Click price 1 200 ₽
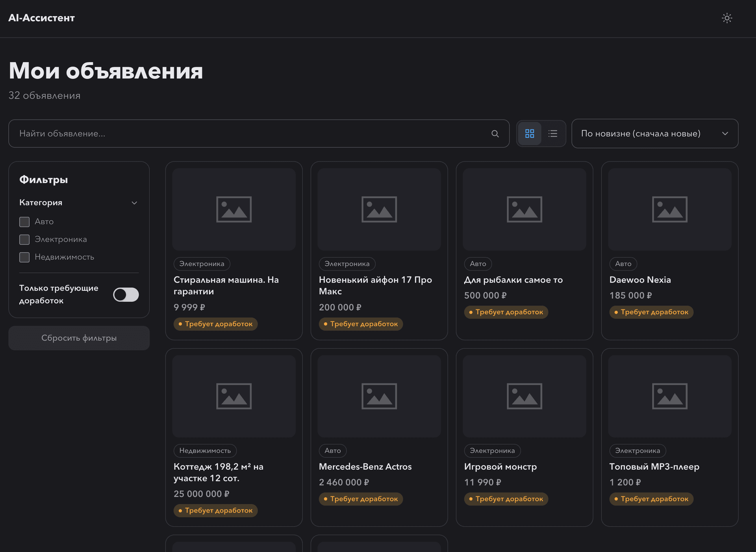Viewport: 756px width, 552px height. coord(625,482)
